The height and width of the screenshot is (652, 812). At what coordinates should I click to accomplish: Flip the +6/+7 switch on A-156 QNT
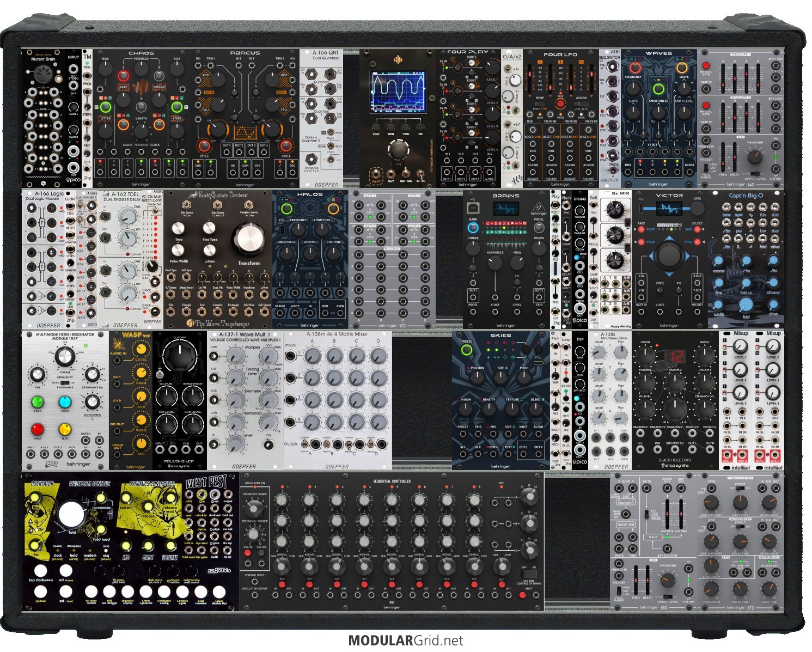(330, 160)
